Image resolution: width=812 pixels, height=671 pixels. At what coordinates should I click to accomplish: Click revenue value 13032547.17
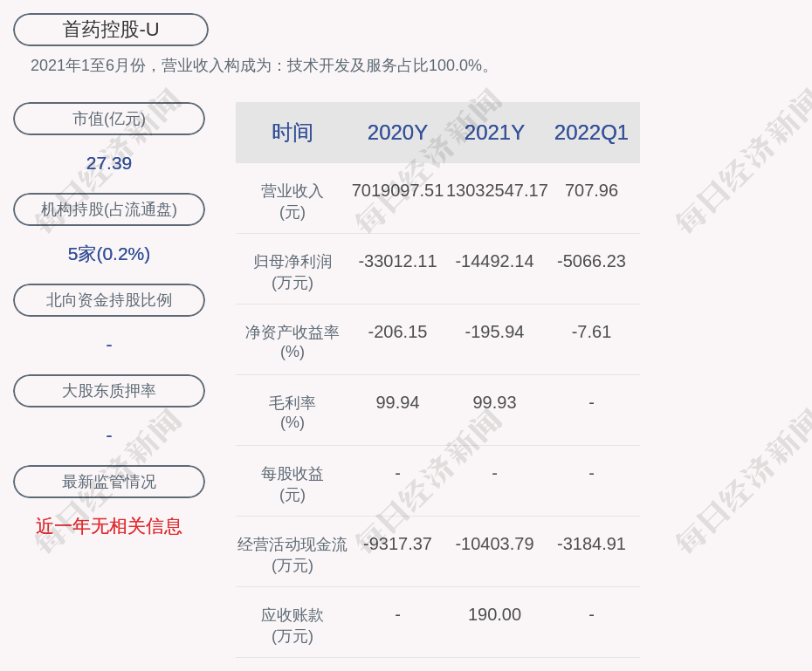point(497,190)
